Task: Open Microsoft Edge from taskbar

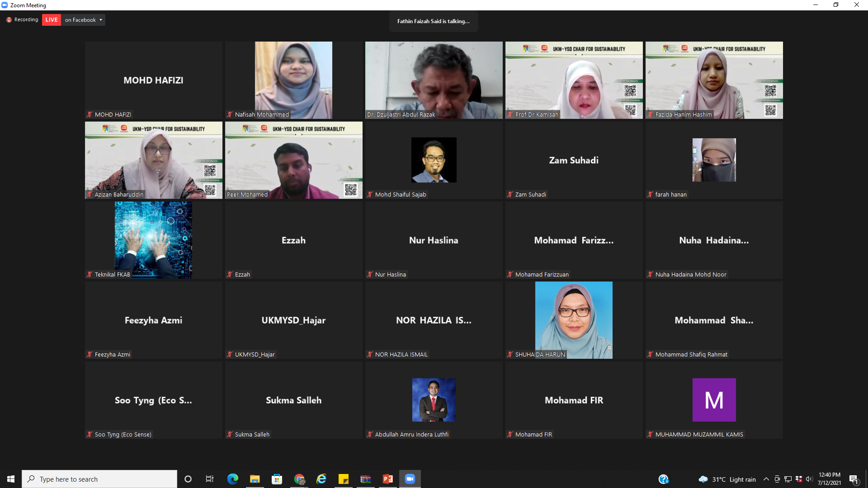Action: coord(232,479)
